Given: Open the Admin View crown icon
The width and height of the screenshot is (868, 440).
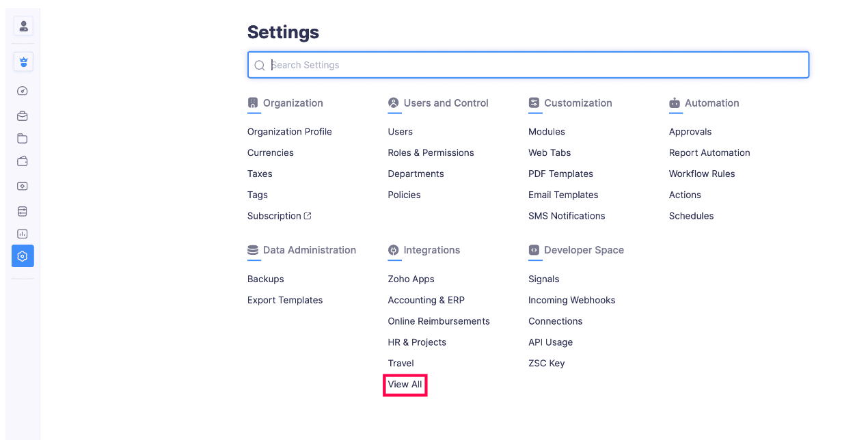Looking at the screenshot, I should (x=23, y=61).
